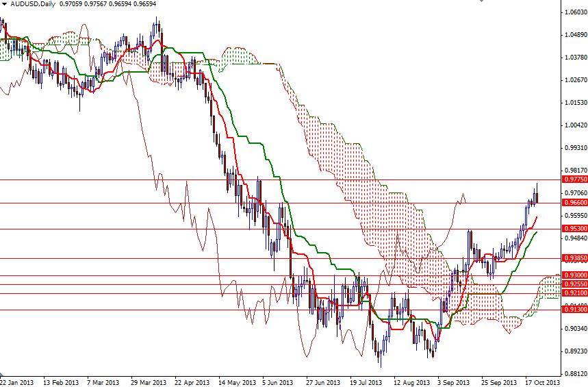Click the 5 Jun 2013 date label

278,382
